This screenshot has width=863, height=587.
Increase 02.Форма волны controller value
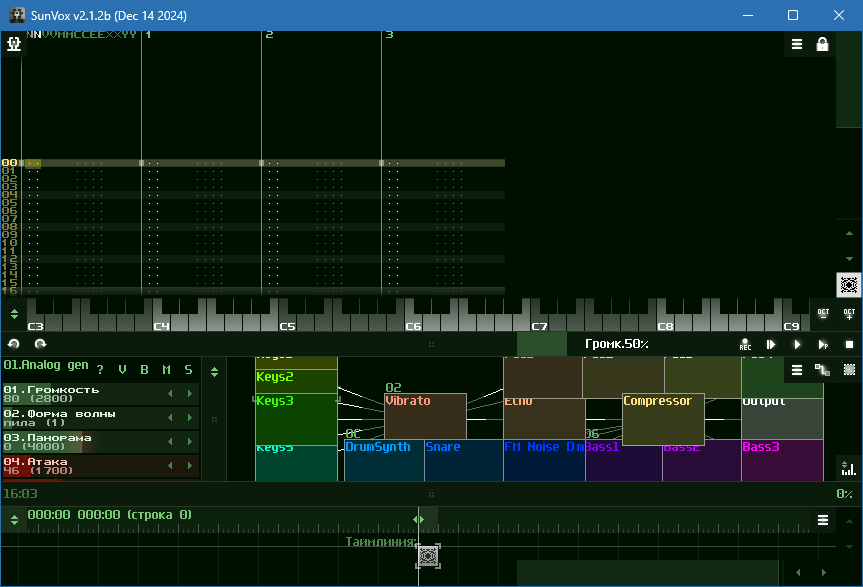pyautogui.click(x=190, y=418)
